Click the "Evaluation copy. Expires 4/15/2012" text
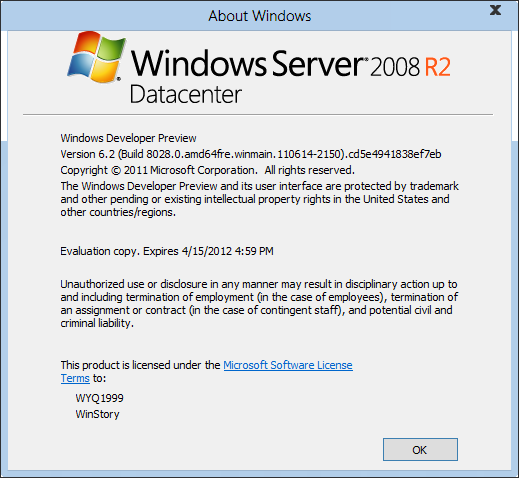Image resolution: width=520 pixels, height=478 pixels. (167, 251)
